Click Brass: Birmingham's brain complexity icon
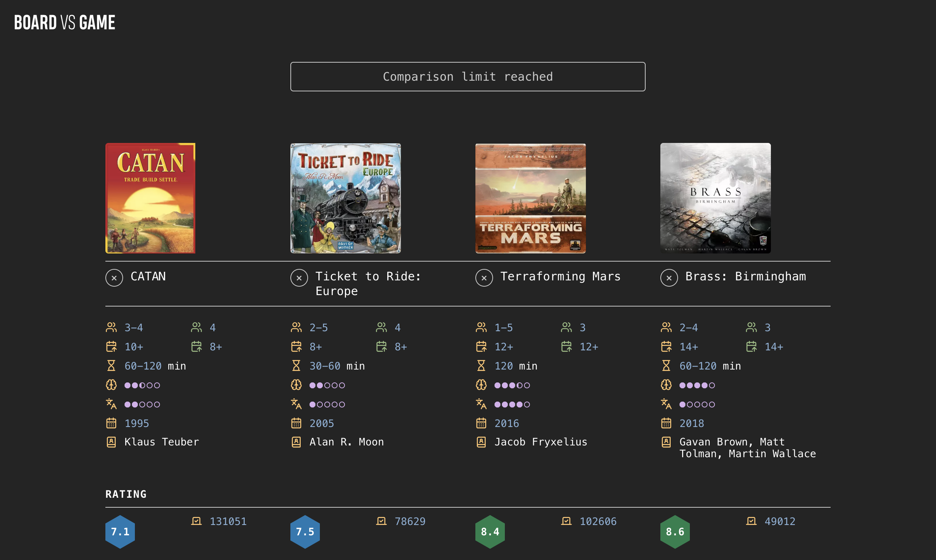 (x=666, y=385)
